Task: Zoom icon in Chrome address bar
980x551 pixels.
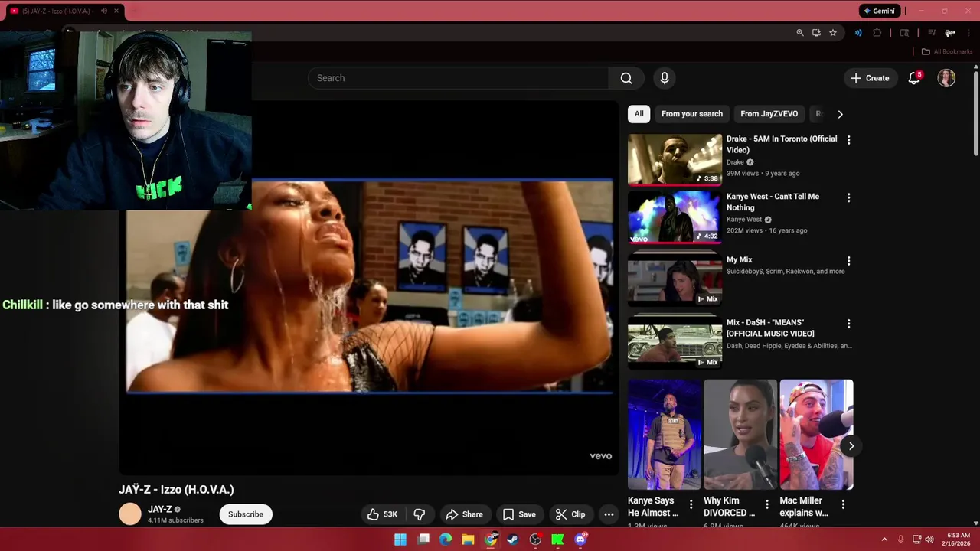Action: pyautogui.click(x=800, y=33)
